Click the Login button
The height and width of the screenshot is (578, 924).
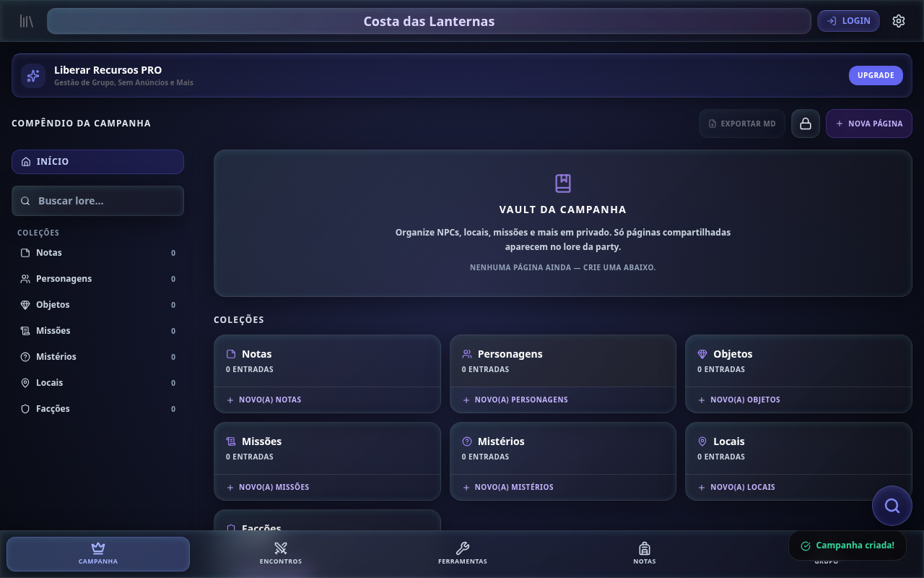click(849, 21)
